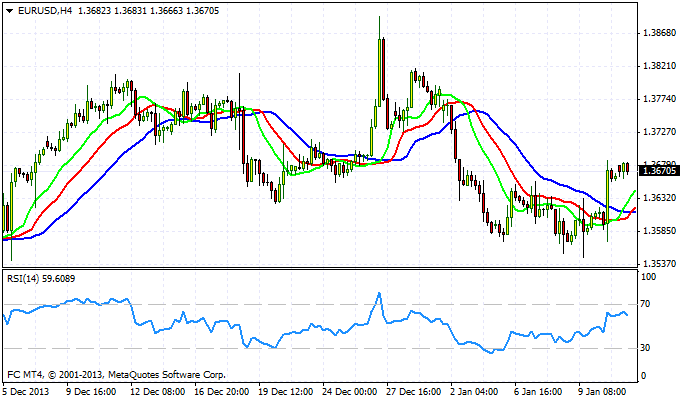Click the 1.36320 price axis label
680x400 pixels.
pyautogui.click(x=660, y=197)
